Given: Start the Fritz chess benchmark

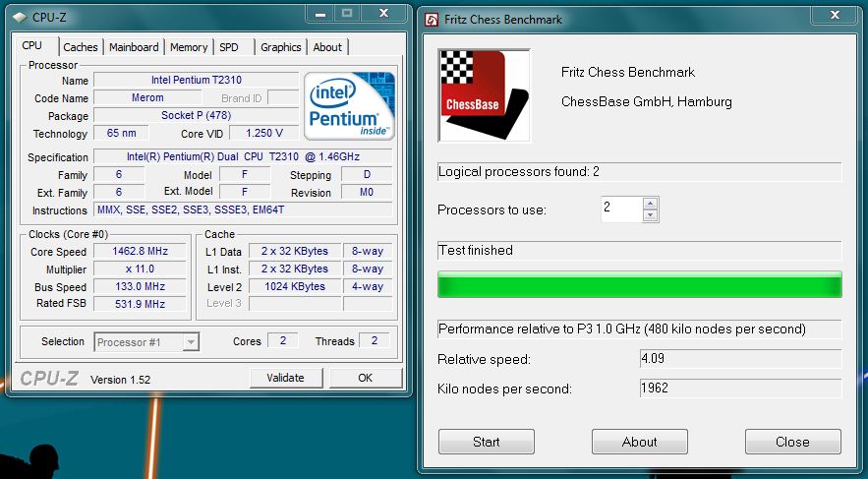Looking at the screenshot, I should pos(486,442).
